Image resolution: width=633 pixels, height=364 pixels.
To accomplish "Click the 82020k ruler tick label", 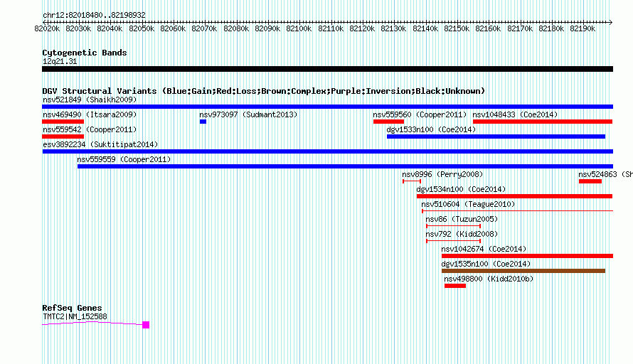I will pos(47,28).
